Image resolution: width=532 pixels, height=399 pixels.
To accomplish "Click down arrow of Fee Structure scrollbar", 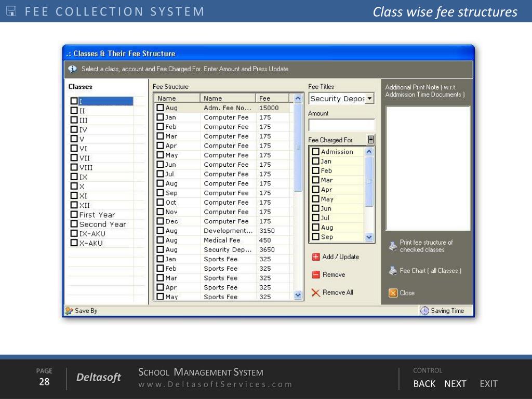I will click(x=298, y=295).
